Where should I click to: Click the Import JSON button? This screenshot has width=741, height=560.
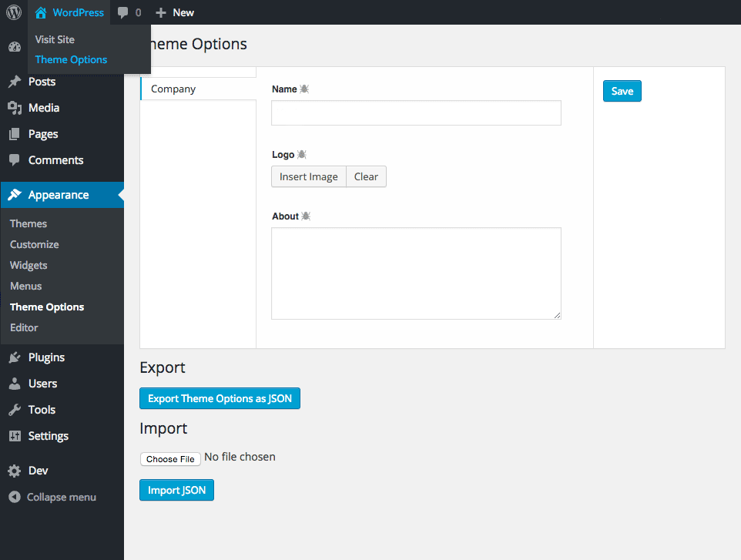pos(176,490)
